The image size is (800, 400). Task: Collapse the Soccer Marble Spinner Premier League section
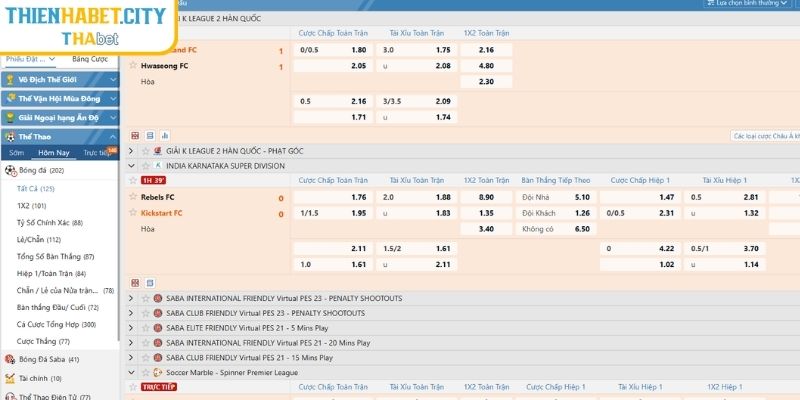click(x=131, y=372)
